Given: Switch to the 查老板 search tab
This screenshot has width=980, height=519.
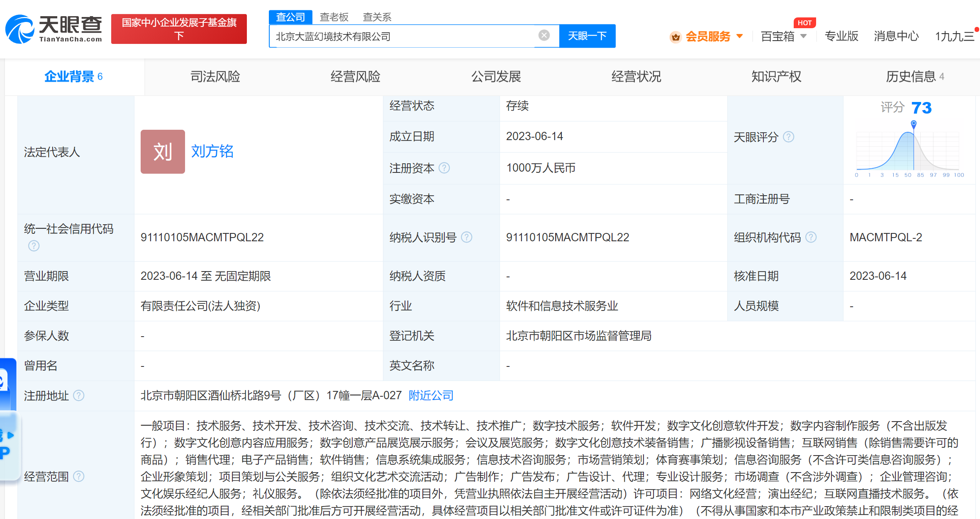Looking at the screenshot, I should [334, 17].
